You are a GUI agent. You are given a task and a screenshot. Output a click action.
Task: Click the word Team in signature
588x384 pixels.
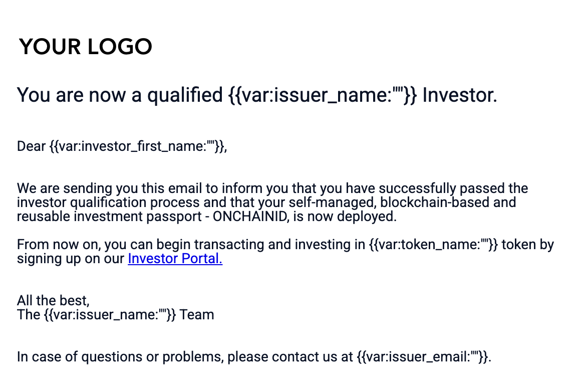click(197, 314)
